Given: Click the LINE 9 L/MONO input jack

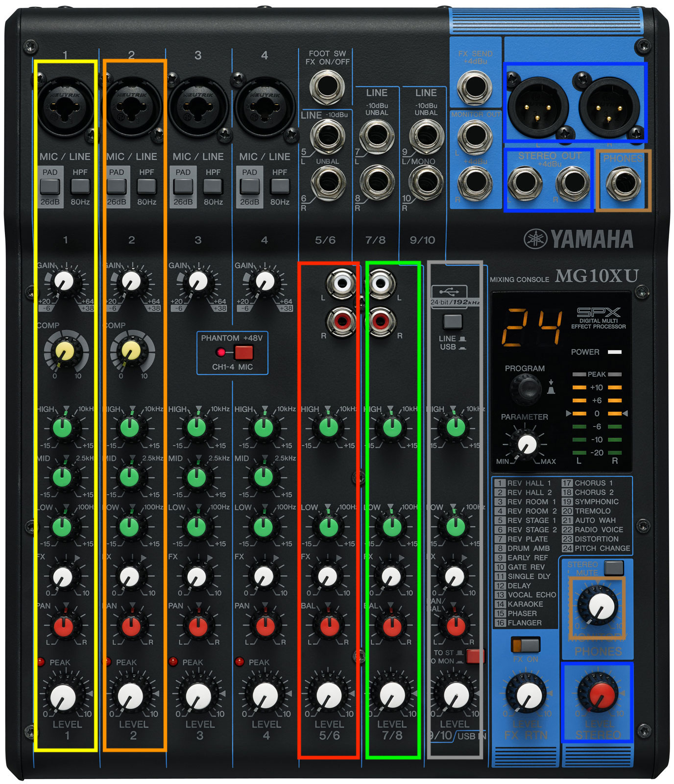Looking at the screenshot, I should [x=426, y=136].
